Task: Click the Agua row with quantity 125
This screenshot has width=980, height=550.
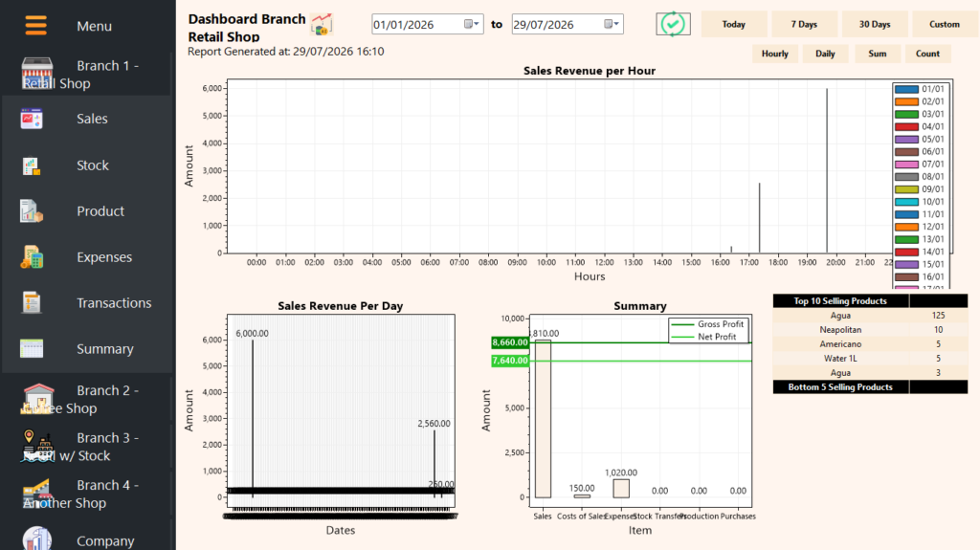Action: (870, 316)
